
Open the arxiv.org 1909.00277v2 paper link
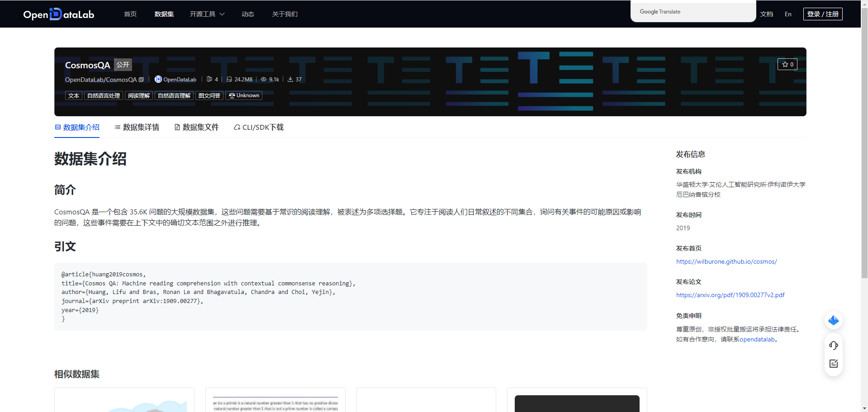pyautogui.click(x=730, y=295)
